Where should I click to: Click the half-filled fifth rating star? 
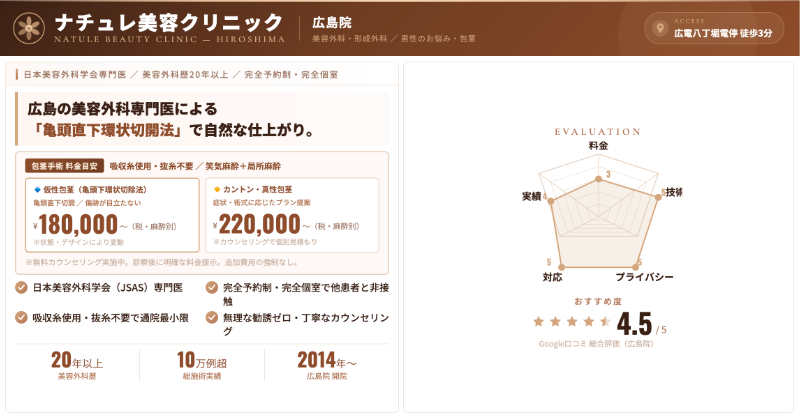[x=605, y=322]
